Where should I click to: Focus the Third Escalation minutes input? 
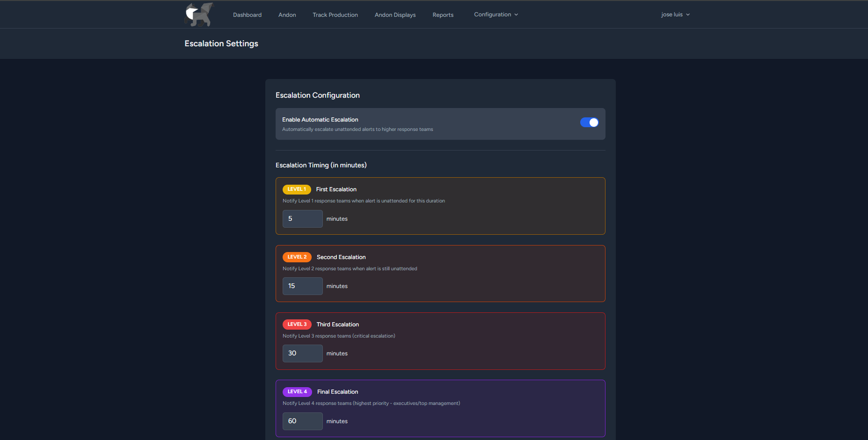tap(302, 353)
